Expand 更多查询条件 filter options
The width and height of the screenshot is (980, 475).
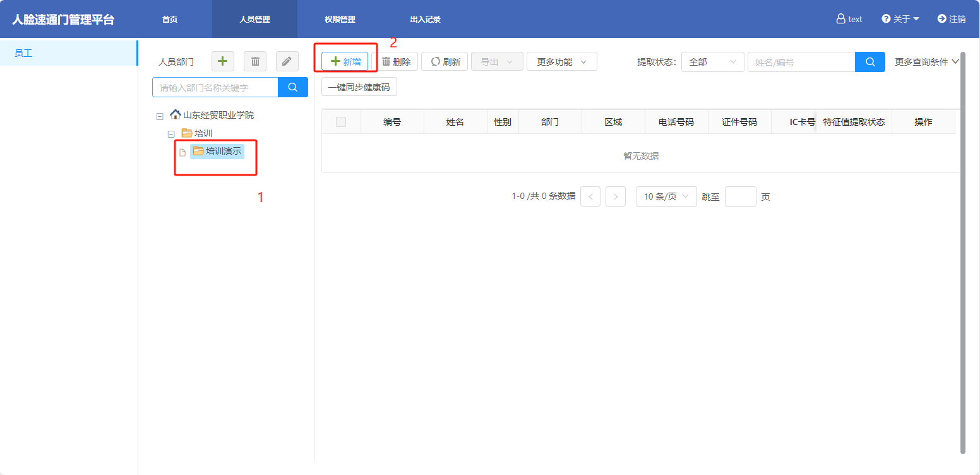pyautogui.click(x=926, y=62)
